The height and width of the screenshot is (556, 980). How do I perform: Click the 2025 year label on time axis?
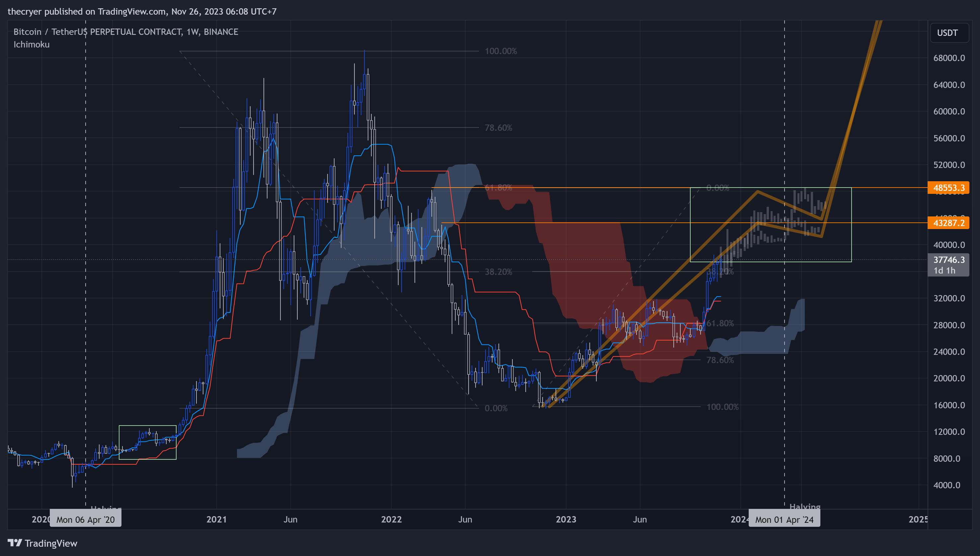point(918,519)
